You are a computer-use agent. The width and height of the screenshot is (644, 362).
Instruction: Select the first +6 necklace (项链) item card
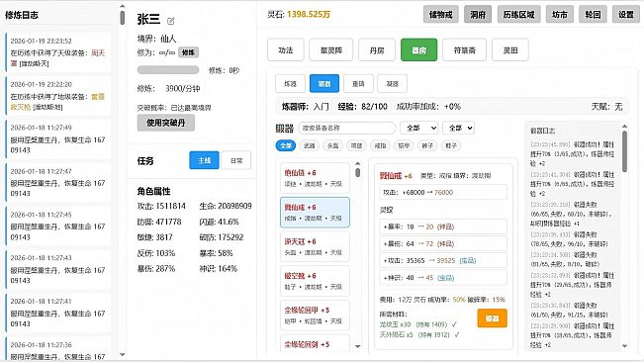point(315,178)
